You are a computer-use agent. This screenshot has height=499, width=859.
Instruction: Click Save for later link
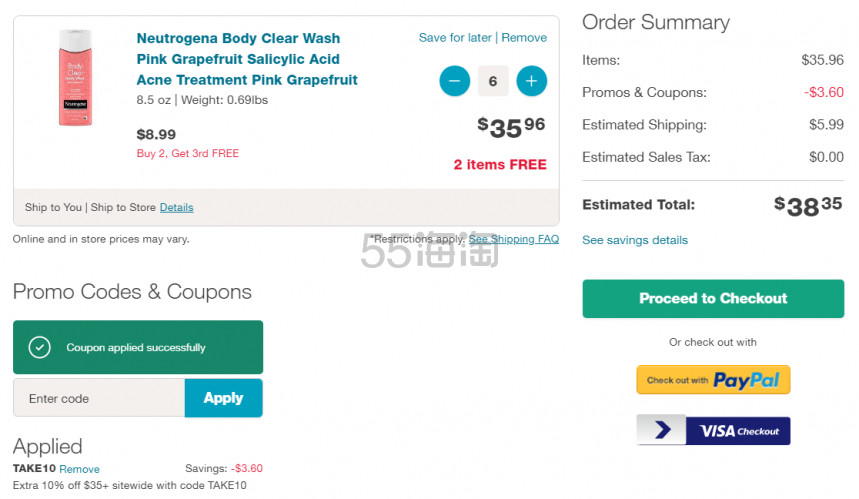[x=455, y=38]
